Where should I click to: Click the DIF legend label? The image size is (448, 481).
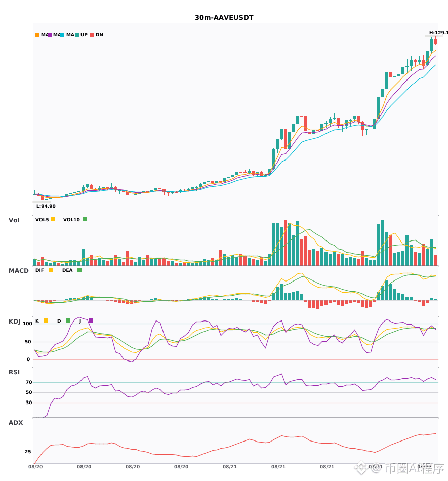[x=39, y=270]
